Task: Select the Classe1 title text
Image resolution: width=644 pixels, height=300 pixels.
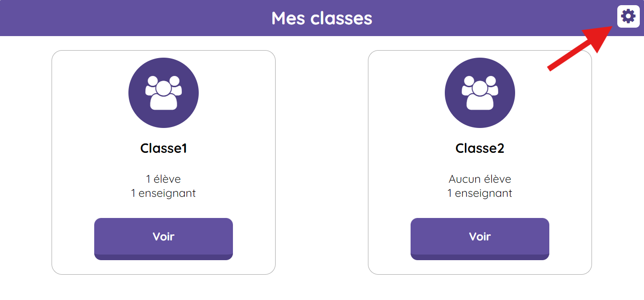Action: pyautogui.click(x=164, y=149)
